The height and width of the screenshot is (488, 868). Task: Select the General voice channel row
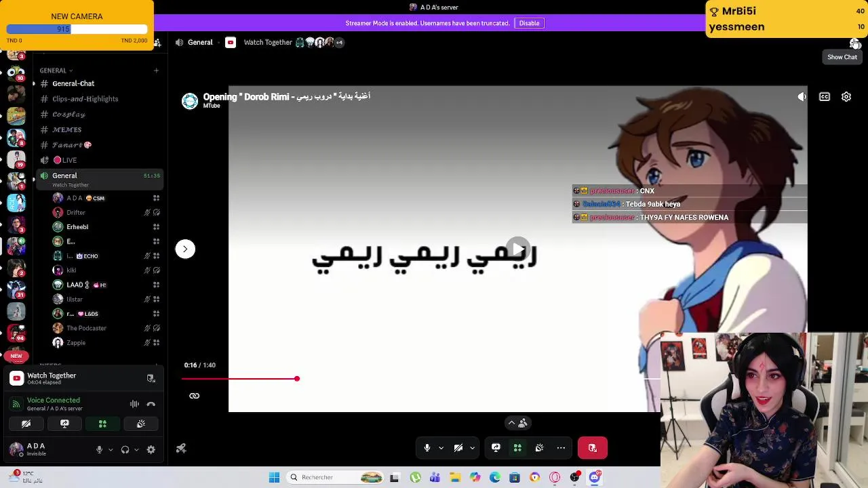click(98, 179)
